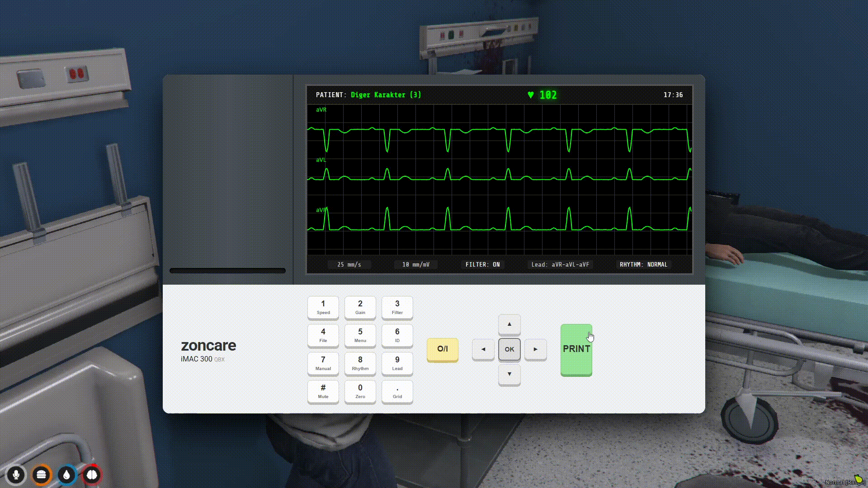Click the right arrow key beside OK
The image size is (868, 488).
(536, 349)
